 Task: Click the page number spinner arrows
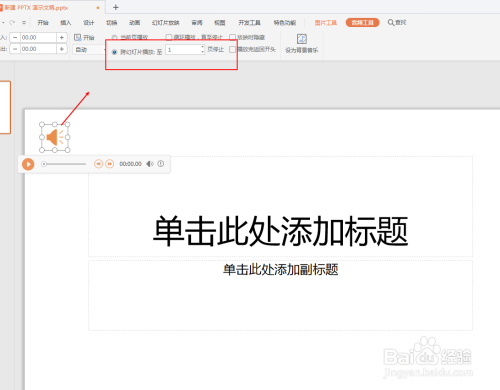point(203,50)
